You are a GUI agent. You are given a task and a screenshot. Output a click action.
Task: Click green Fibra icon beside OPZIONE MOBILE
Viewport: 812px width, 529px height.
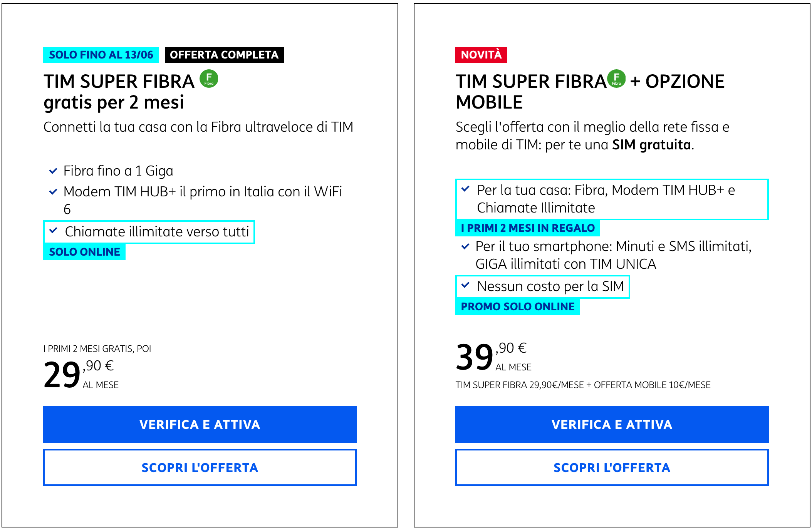point(616,79)
